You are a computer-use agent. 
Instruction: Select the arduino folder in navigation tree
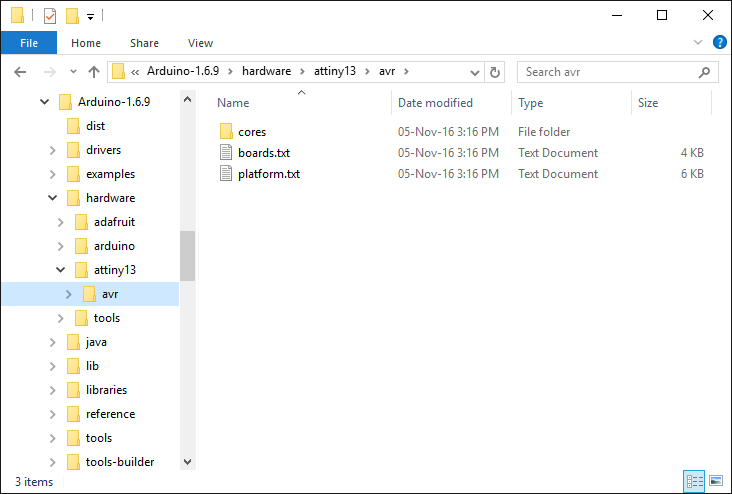[x=114, y=246]
